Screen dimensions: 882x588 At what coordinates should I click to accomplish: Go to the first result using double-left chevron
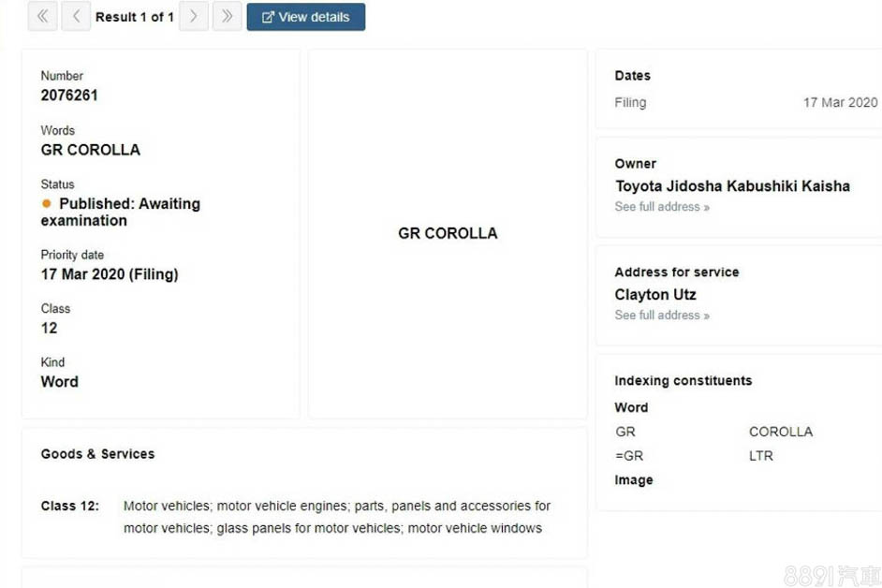pyautogui.click(x=42, y=17)
